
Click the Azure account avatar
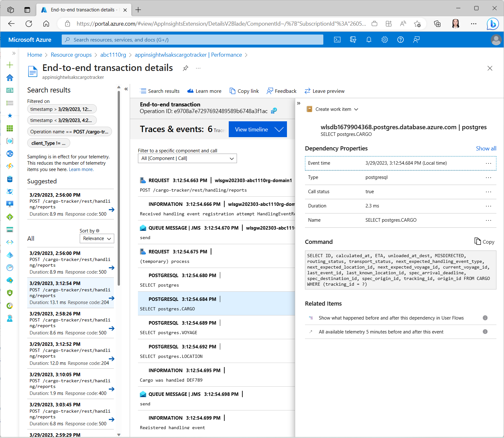tap(496, 40)
